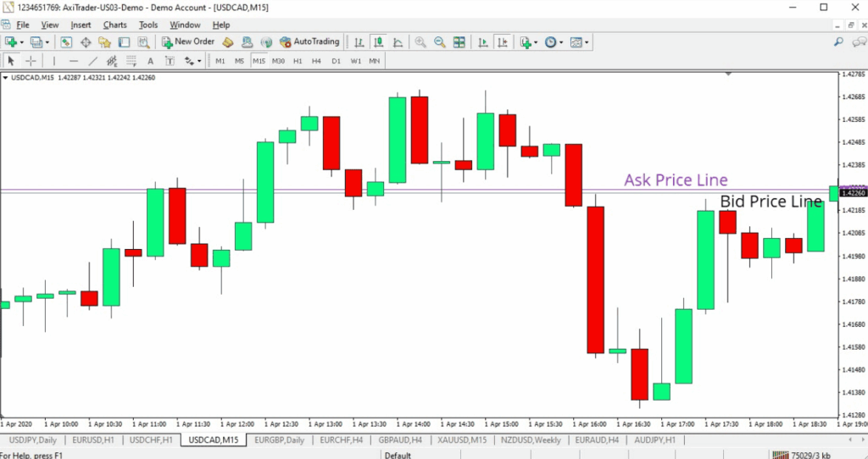Image resolution: width=868 pixels, height=459 pixels.
Task: Set timeframe to M5
Action: pyautogui.click(x=239, y=61)
